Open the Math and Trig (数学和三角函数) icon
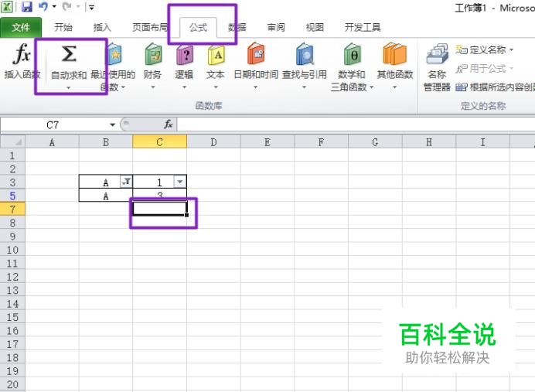The image size is (535, 392). click(352, 54)
